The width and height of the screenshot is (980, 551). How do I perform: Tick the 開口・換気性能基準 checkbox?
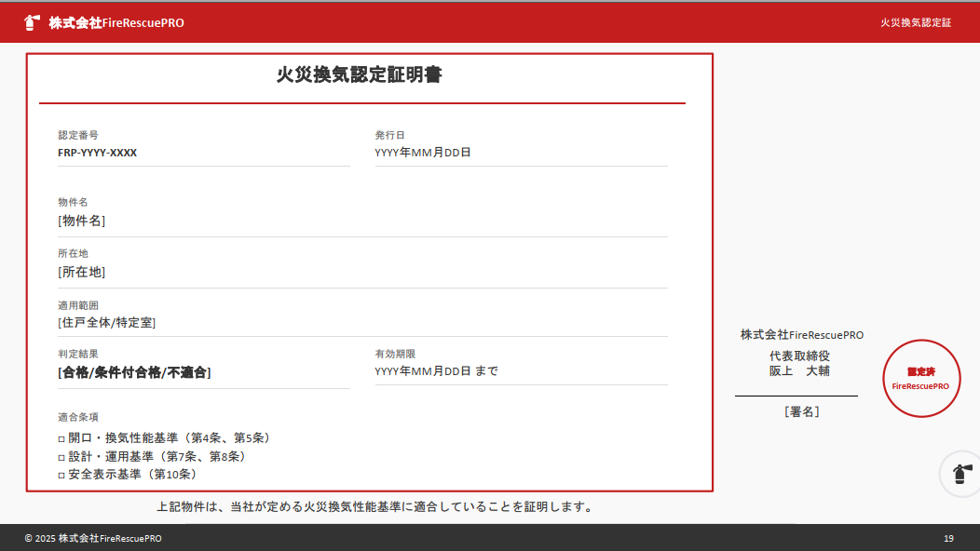[61, 438]
